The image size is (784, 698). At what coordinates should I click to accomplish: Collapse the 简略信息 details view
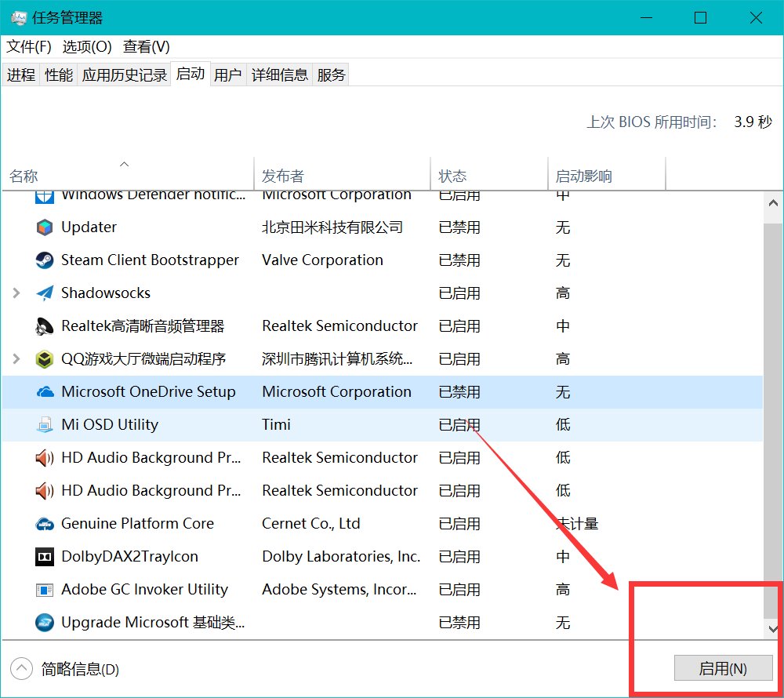point(21,669)
